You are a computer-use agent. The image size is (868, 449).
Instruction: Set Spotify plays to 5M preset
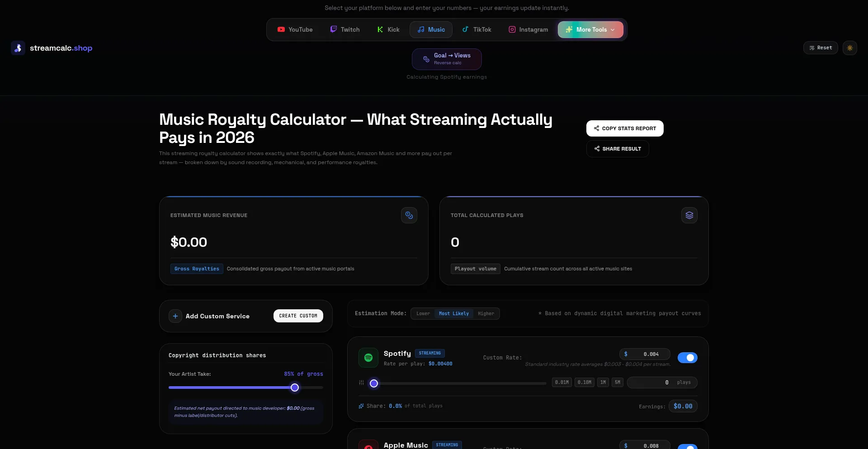tap(618, 383)
